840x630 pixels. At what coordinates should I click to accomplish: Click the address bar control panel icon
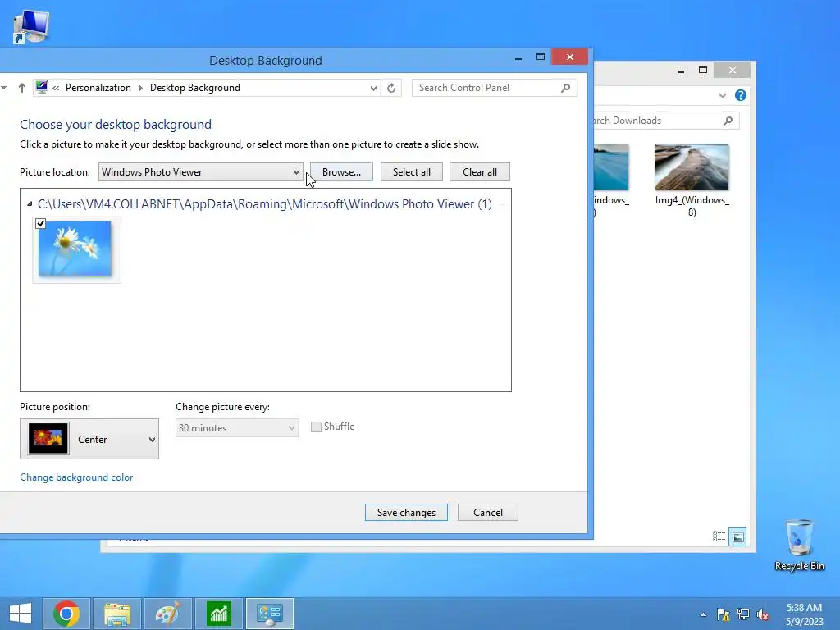click(42, 87)
